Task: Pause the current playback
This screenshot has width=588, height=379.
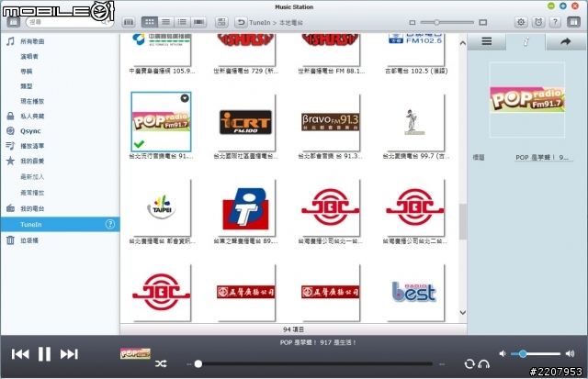Action: [44, 354]
